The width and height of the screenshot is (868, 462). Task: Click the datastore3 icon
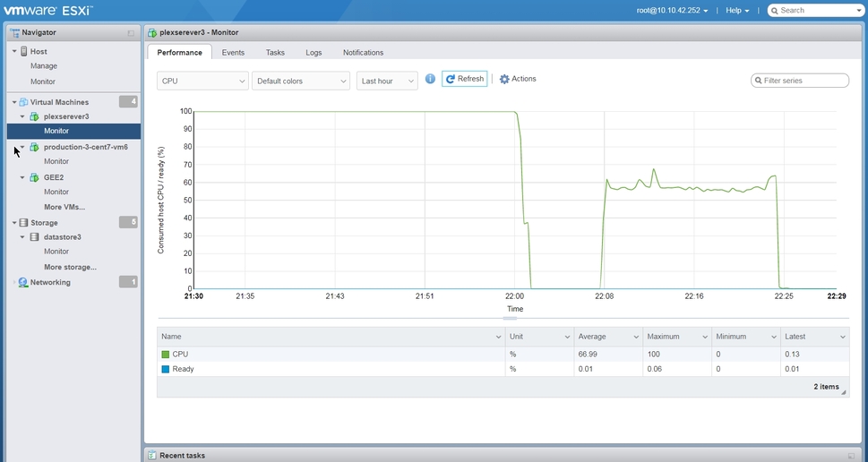tap(34, 236)
